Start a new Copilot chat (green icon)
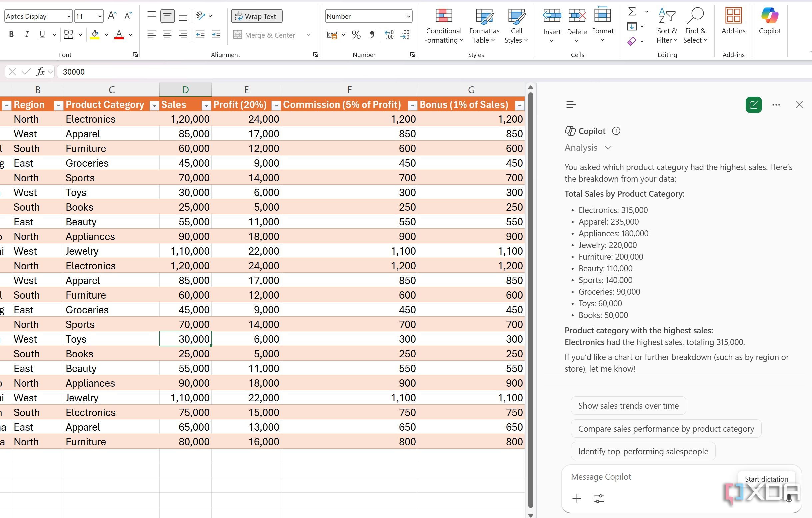Viewport: 812px width, 518px height. [754, 105]
